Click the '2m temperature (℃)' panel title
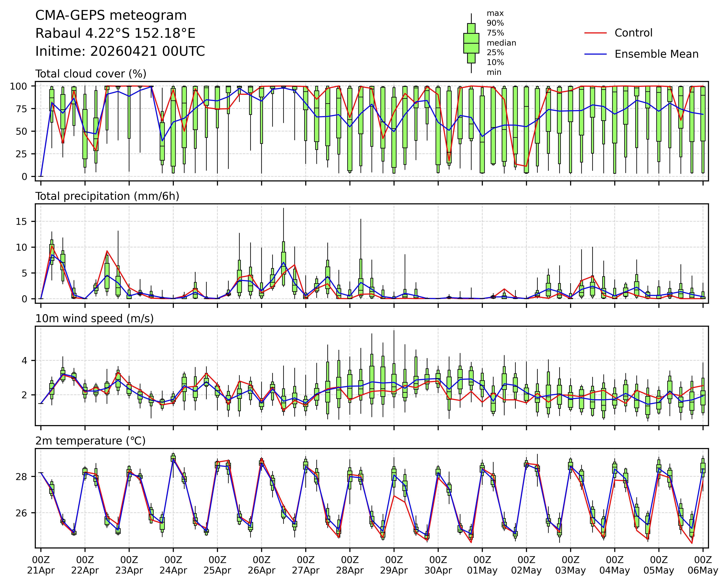728x585 pixels. (91, 441)
